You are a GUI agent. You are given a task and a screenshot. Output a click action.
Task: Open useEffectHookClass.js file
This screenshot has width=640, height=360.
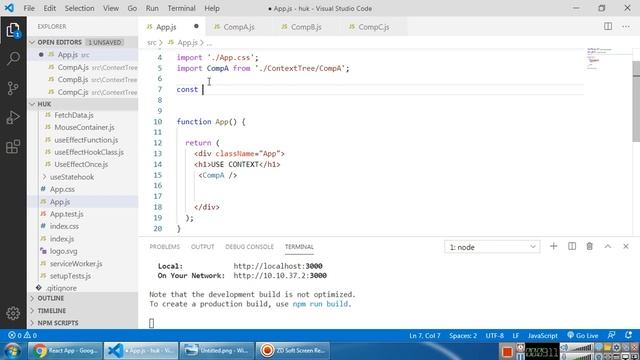89,152
